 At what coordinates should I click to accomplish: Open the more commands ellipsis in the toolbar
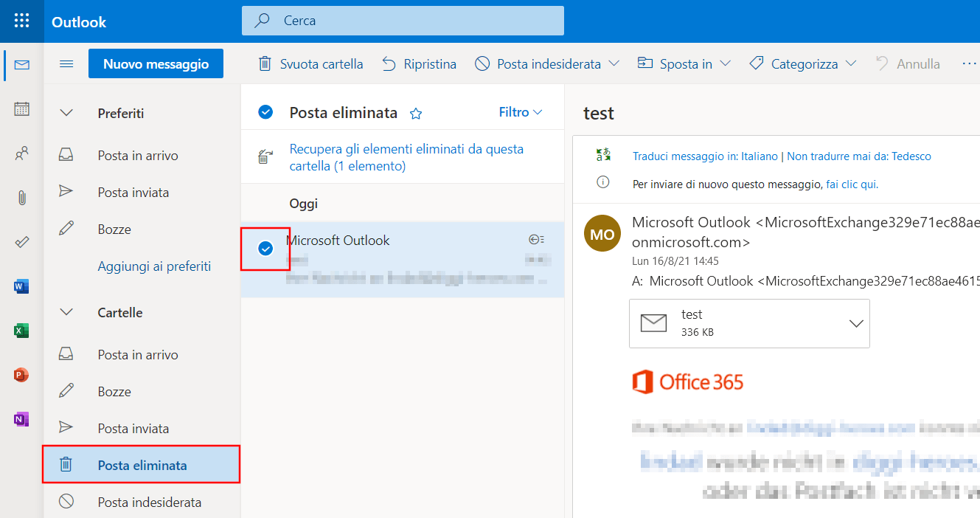(x=970, y=64)
